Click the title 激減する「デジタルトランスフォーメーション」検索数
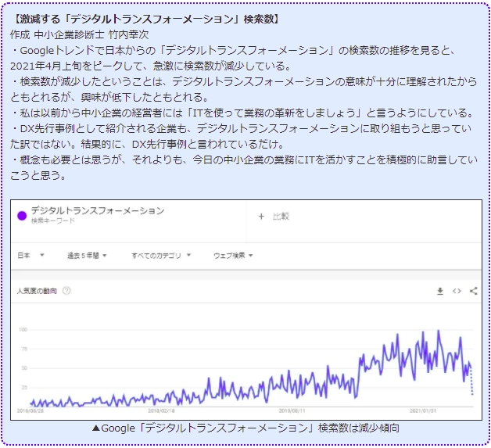The height and width of the screenshot is (448, 491). tap(147, 19)
